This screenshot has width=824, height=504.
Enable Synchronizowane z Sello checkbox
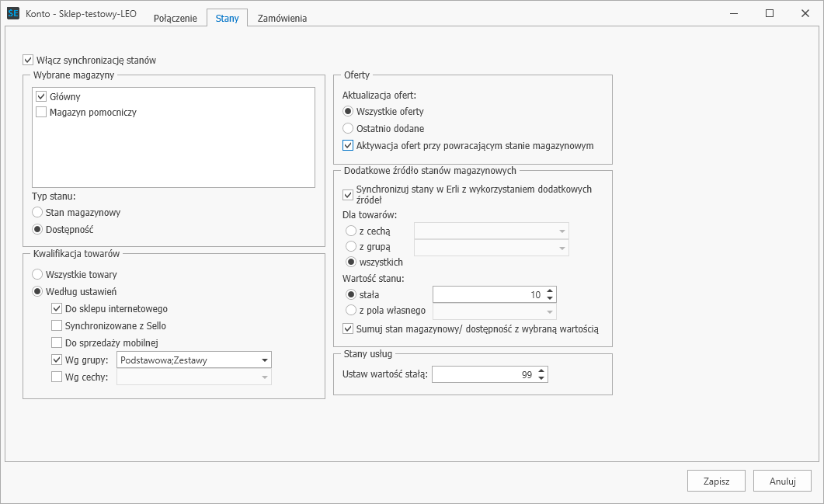point(57,326)
